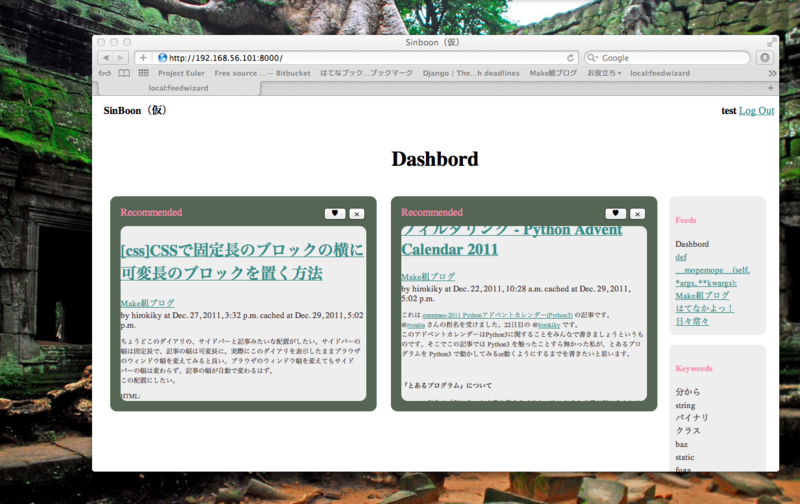Go forward with the Safari forward arrow
The image size is (800, 504).
tap(120, 58)
